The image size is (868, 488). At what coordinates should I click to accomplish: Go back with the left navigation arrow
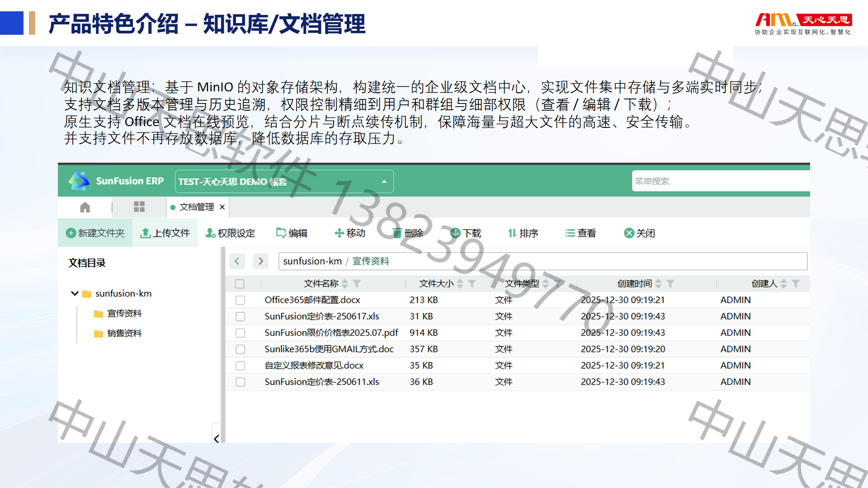coord(237,261)
